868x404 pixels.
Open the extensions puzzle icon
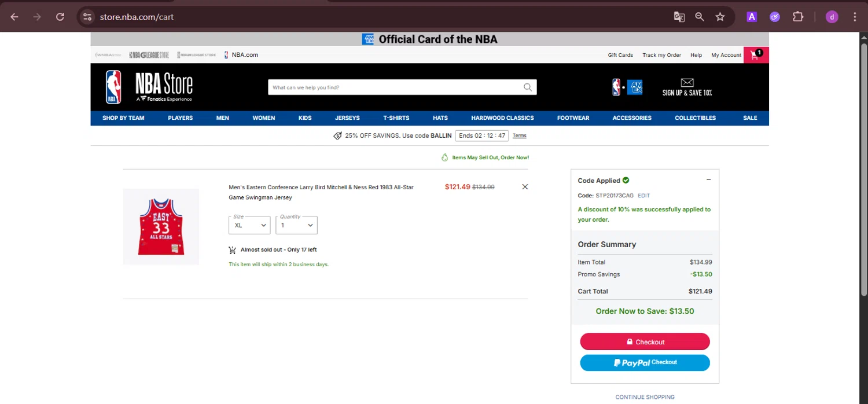coord(798,17)
